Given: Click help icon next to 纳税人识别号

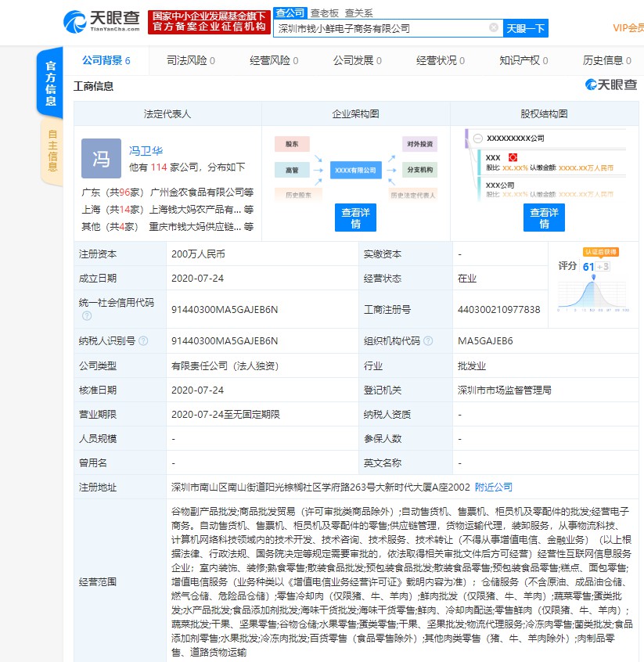Looking at the screenshot, I should tap(143, 341).
